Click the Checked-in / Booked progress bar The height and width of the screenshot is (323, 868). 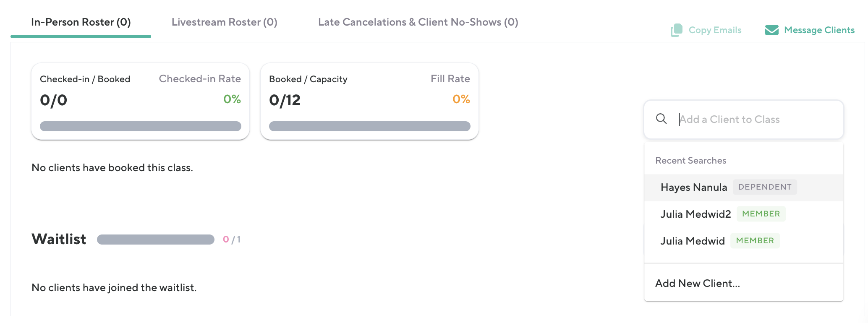141,126
